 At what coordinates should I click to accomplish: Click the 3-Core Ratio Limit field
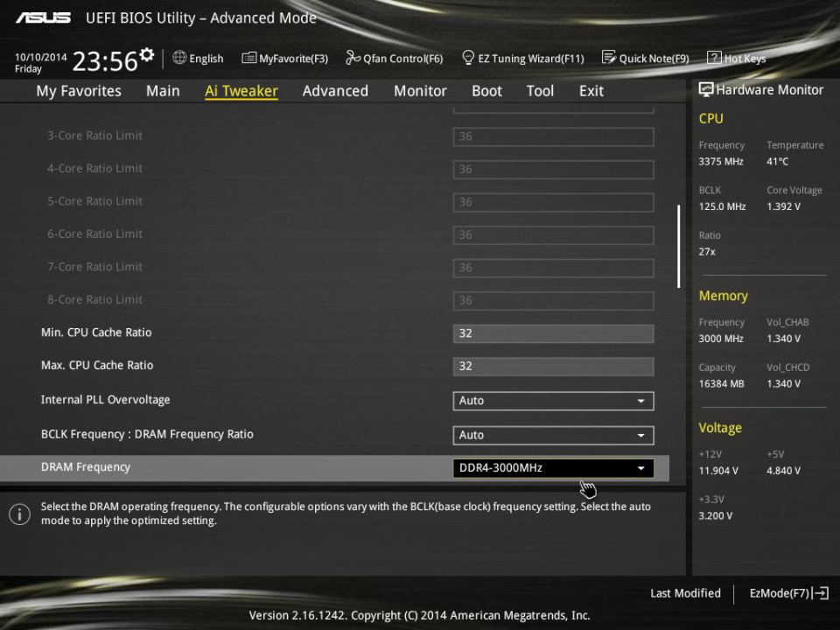[x=553, y=136]
